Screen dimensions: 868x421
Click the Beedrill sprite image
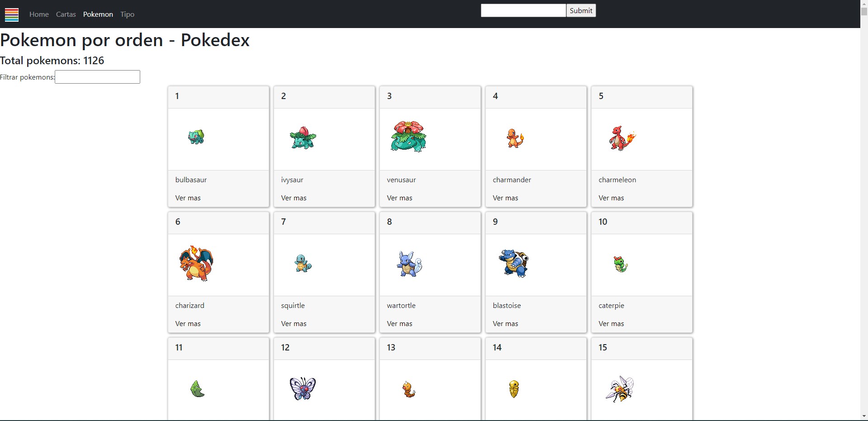[620, 388]
